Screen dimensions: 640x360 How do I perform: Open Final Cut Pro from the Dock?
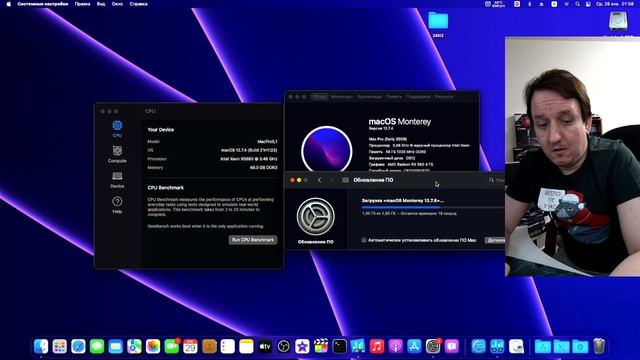click(321, 347)
